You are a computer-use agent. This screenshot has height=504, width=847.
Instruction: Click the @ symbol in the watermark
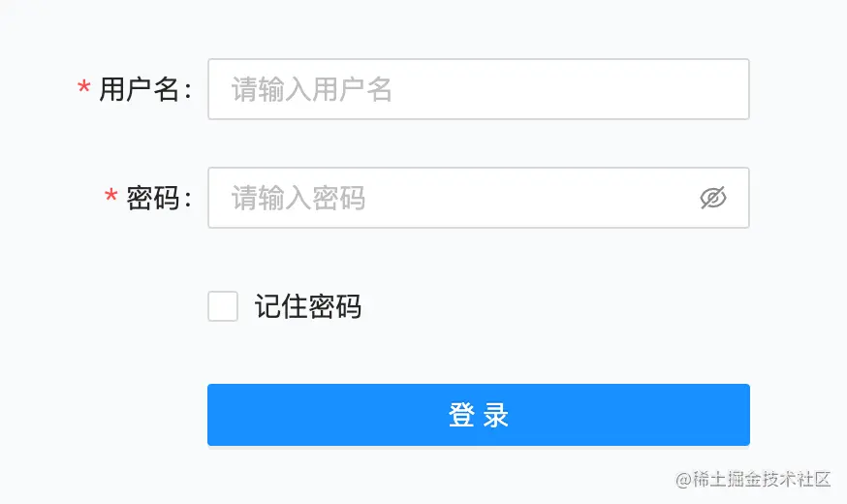[x=682, y=479]
